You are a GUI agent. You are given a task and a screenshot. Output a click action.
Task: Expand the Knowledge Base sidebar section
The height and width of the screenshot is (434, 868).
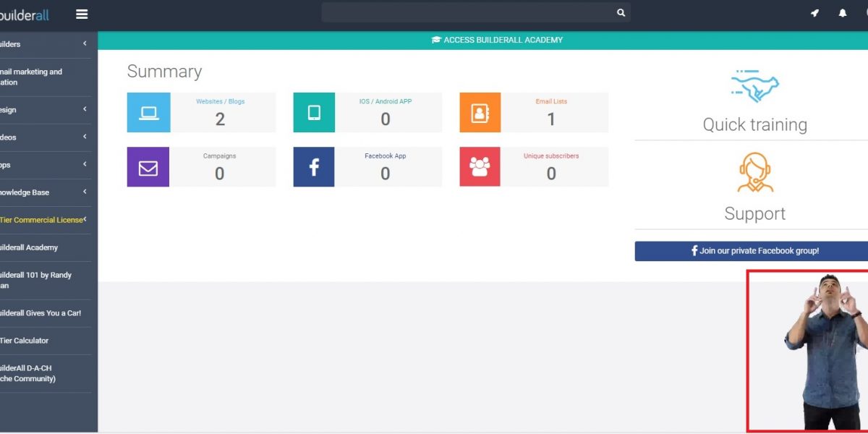pos(85,192)
